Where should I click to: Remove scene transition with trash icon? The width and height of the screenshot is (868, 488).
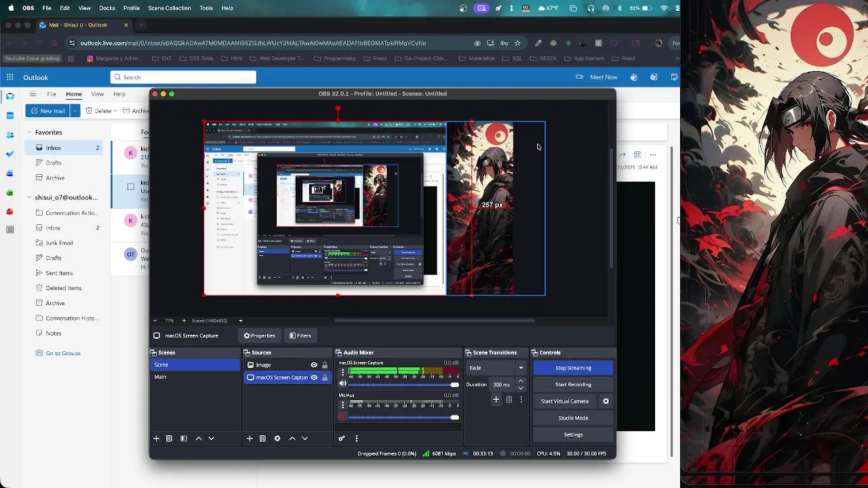(x=509, y=400)
